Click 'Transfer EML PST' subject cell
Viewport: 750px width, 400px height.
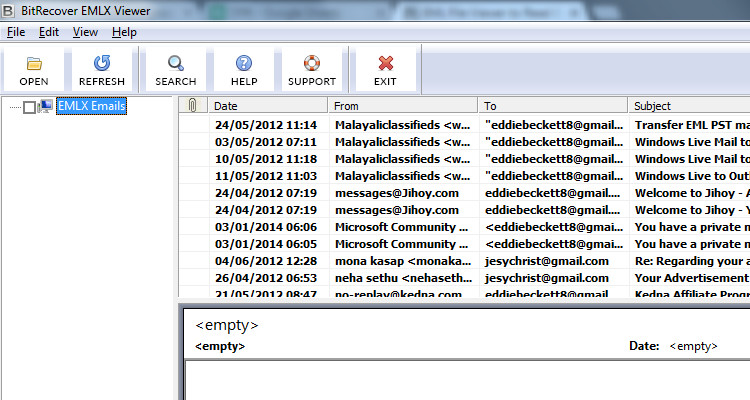pyautogui.click(x=692, y=125)
